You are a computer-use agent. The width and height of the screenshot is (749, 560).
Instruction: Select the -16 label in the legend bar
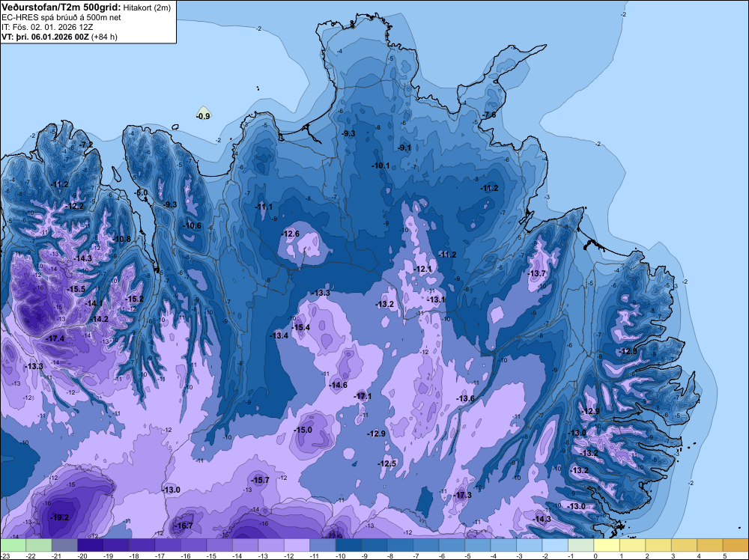point(187,556)
